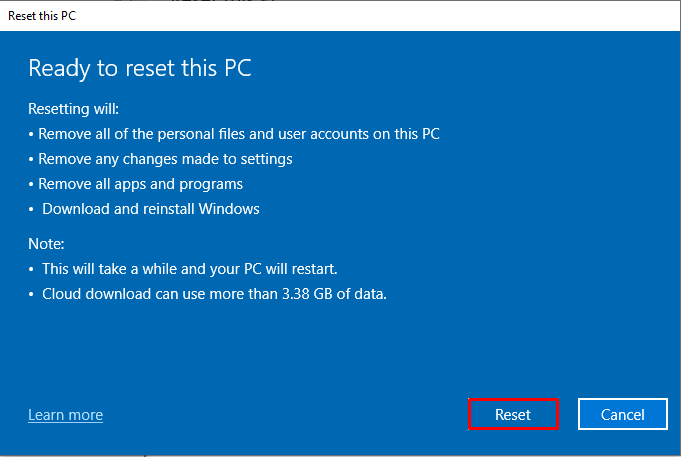The image size is (681, 457).
Task: Click the 'Remove all apps and programs' line
Action: [x=140, y=184]
